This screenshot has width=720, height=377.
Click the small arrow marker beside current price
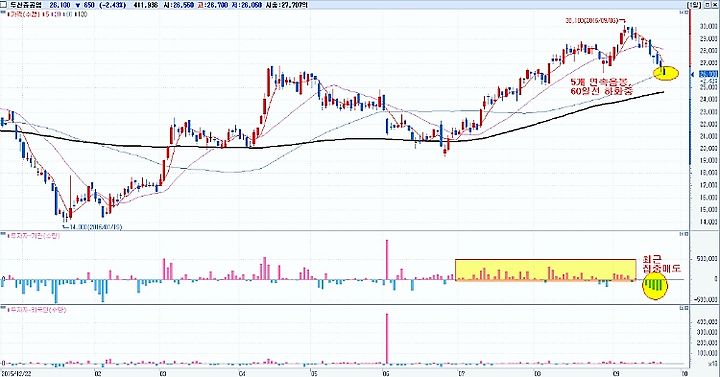692,73
